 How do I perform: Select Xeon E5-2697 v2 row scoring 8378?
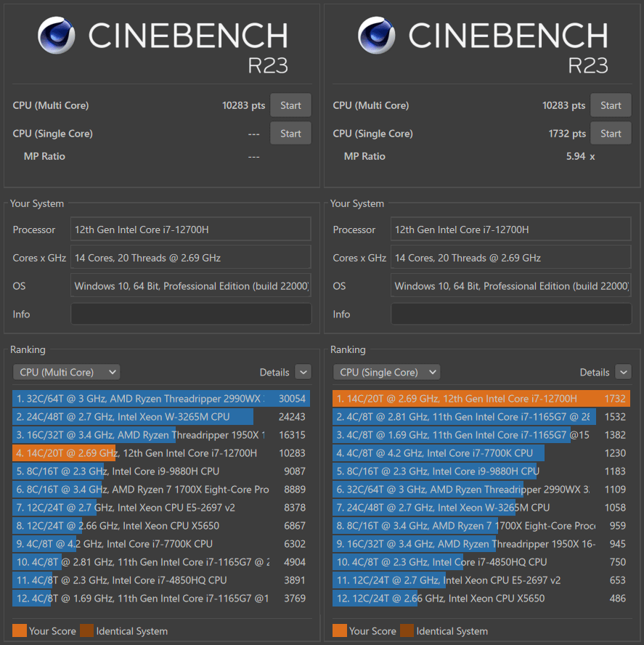click(161, 507)
